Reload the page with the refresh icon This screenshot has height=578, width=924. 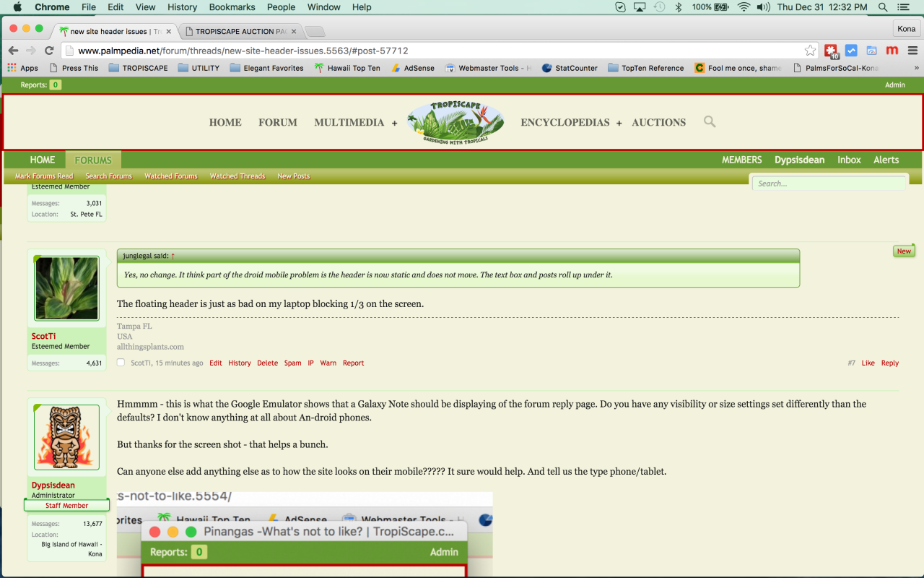point(49,51)
